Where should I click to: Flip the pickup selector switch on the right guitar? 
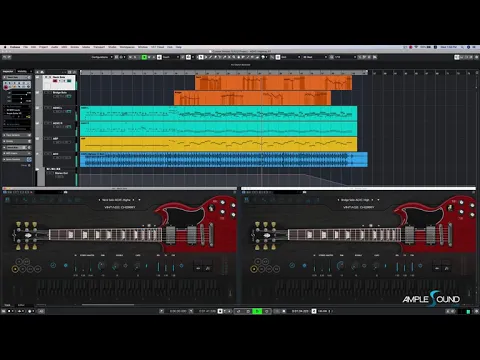click(450, 208)
